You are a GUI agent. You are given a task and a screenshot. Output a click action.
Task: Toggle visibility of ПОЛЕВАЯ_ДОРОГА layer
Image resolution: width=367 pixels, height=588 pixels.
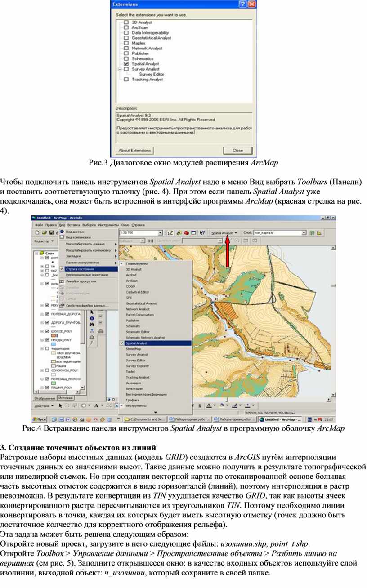(x=47, y=314)
